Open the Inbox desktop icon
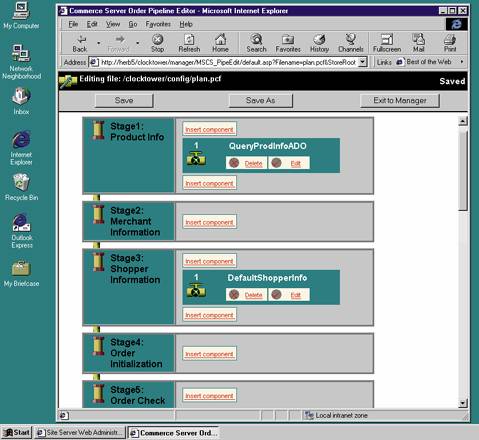The width and height of the screenshot is (479, 440). click(x=21, y=101)
